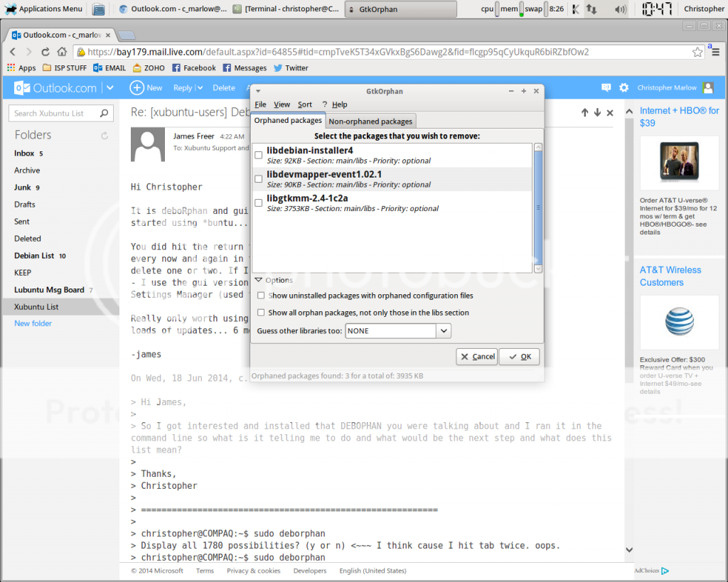Image resolution: width=728 pixels, height=582 pixels.
Task: Go to previous message with up arrow
Action: pyautogui.click(x=584, y=112)
